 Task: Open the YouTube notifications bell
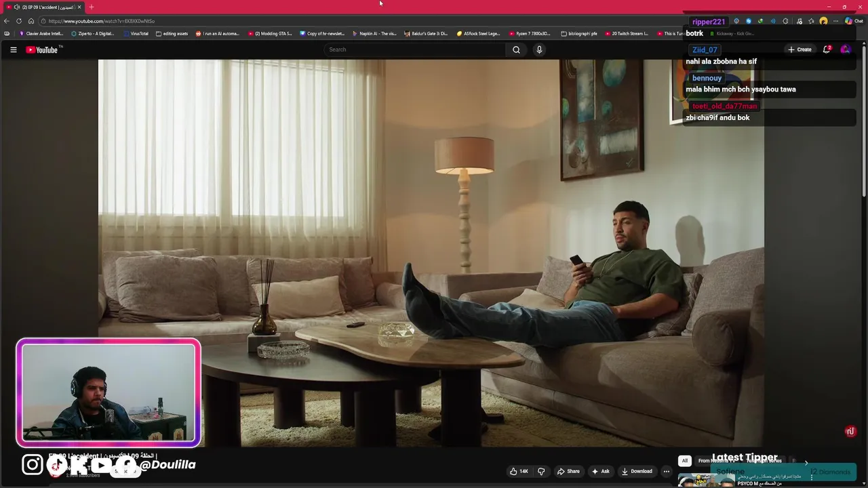(x=827, y=49)
